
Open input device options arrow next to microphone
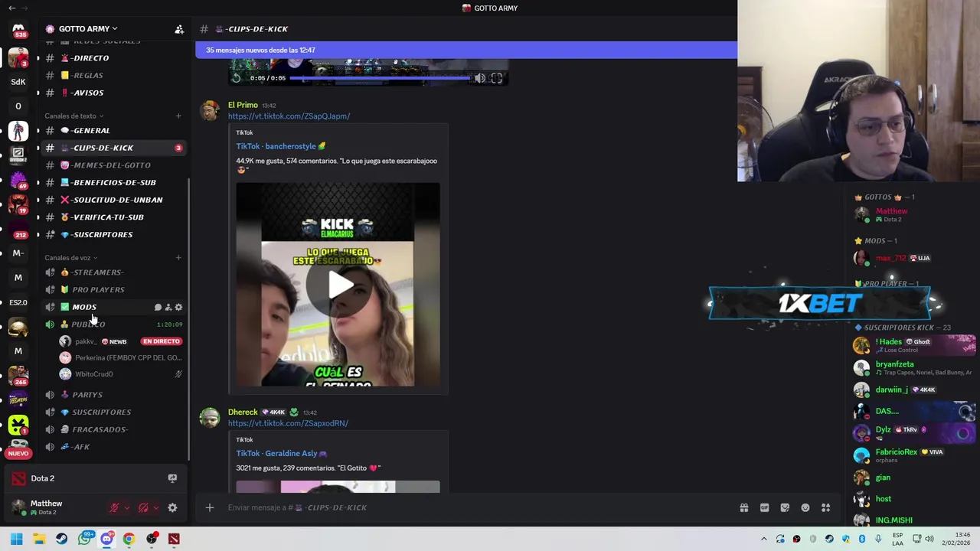click(x=127, y=507)
